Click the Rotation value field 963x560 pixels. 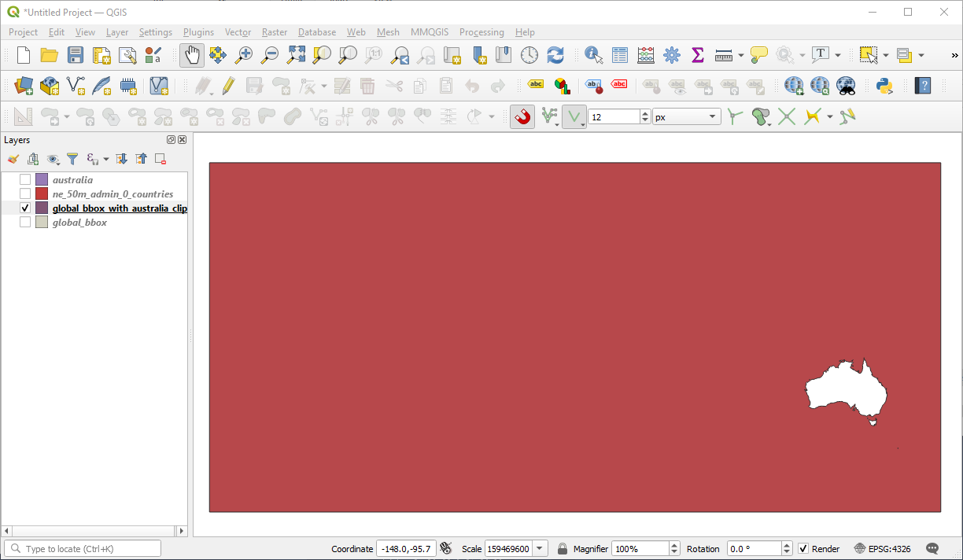point(754,549)
